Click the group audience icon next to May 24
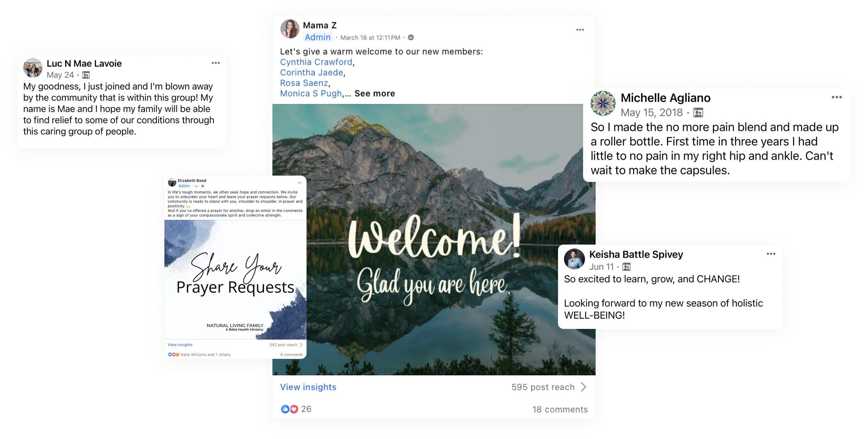Image resolution: width=868 pixels, height=439 pixels. 86,75
